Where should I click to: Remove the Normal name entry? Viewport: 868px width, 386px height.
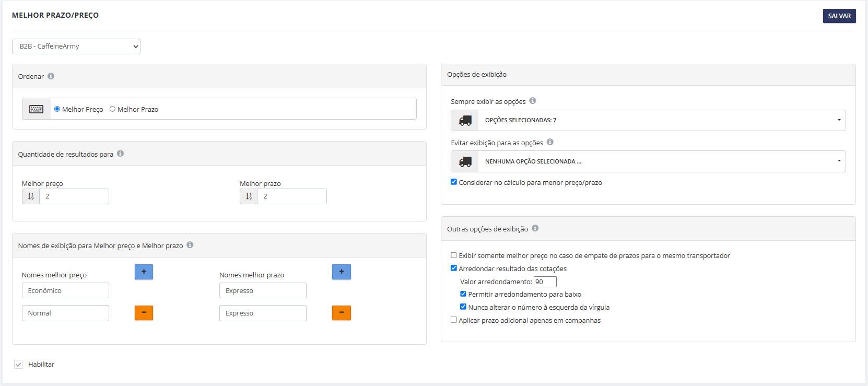(144, 313)
